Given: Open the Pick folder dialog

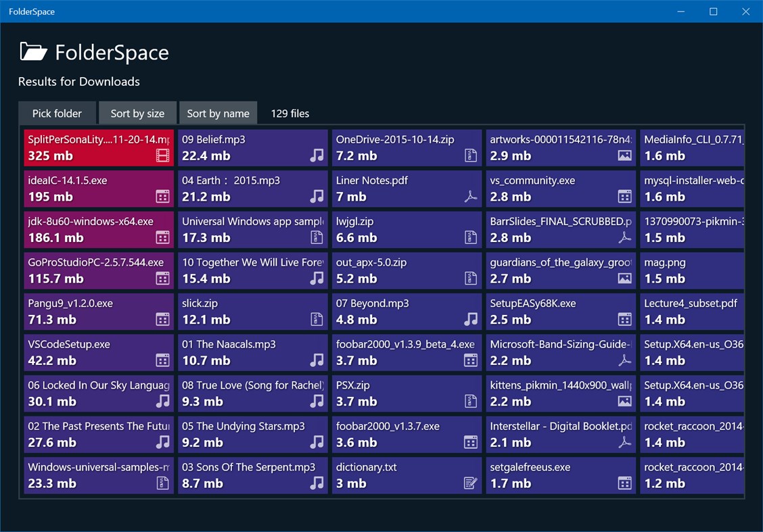Looking at the screenshot, I should pos(57,113).
